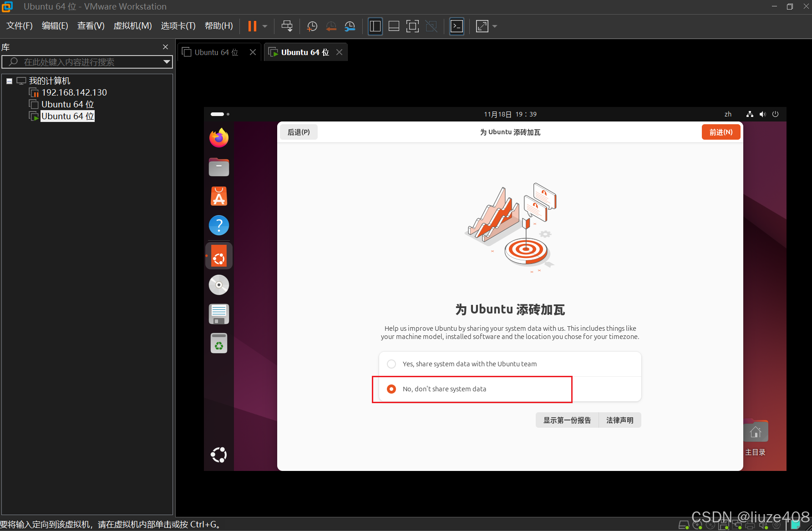Close the 库 library panel
812x531 pixels.
point(166,47)
